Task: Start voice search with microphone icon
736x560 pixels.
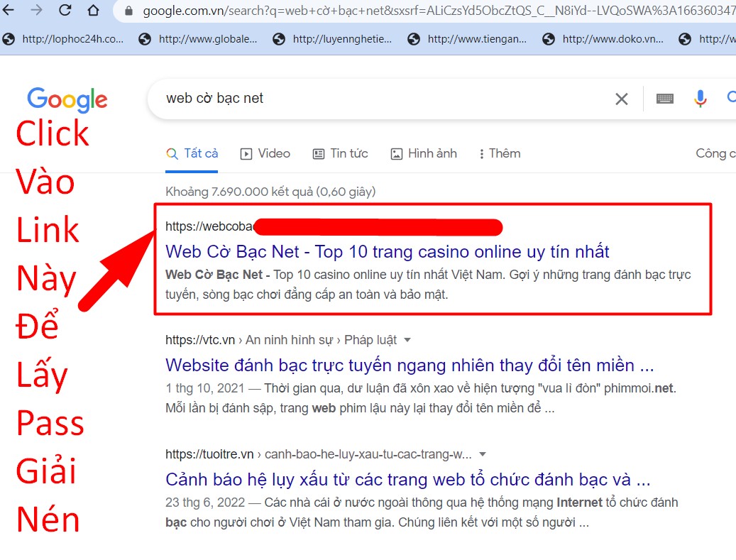Action: click(700, 99)
